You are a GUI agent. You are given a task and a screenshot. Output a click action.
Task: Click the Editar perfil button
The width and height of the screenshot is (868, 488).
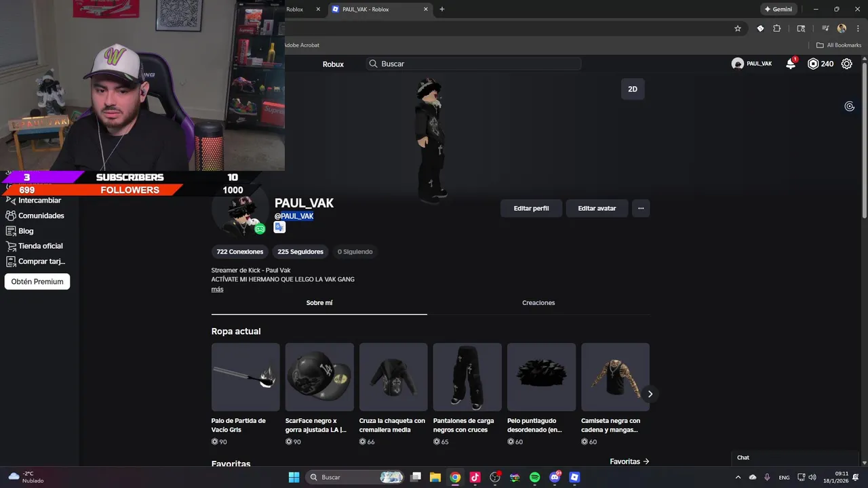pyautogui.click(x=531, y=208)
